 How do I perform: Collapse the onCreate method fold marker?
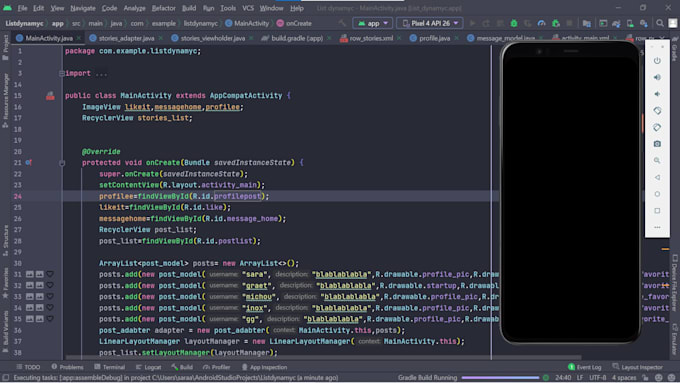pyautogui.click(x=62, y=163)
